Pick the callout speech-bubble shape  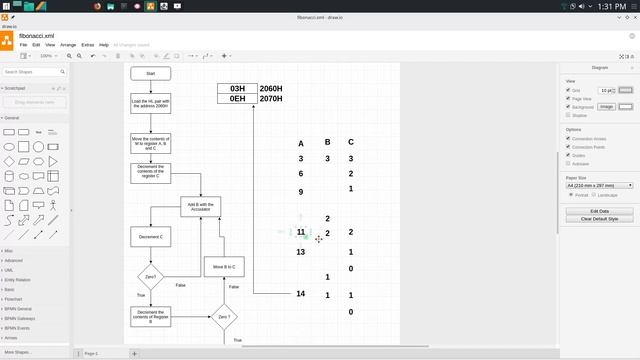[x=38, y=205]
